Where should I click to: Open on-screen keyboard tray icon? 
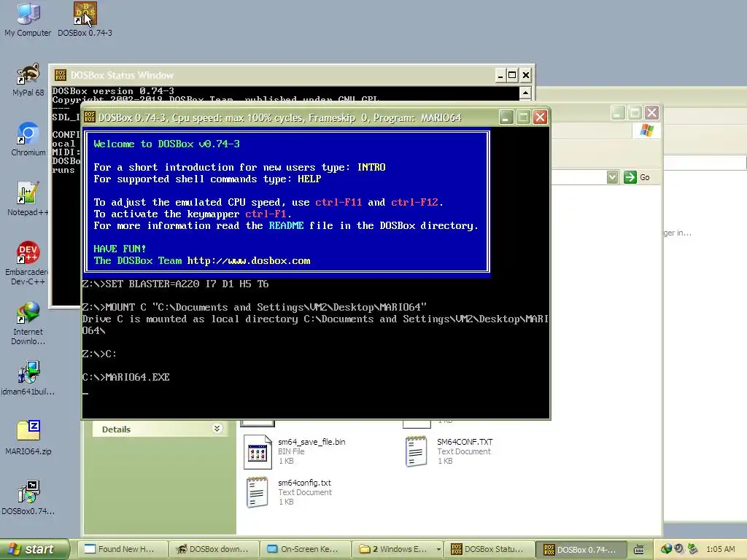(x=639, y=550)
